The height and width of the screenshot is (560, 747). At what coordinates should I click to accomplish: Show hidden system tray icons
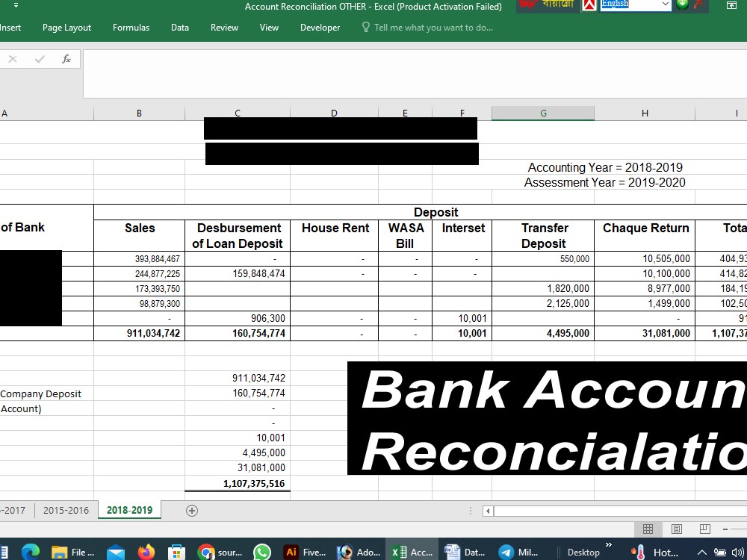coord(701,553)
